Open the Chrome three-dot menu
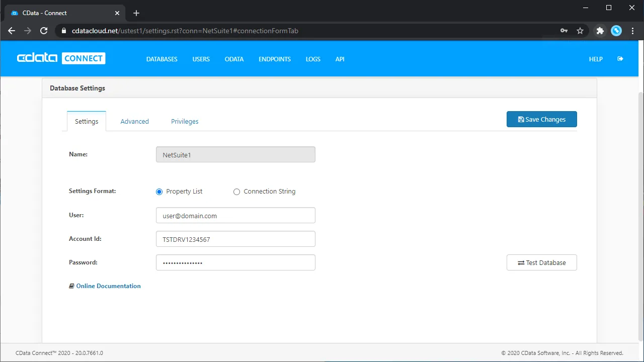The image size is (644, 362). coord(632,31)
